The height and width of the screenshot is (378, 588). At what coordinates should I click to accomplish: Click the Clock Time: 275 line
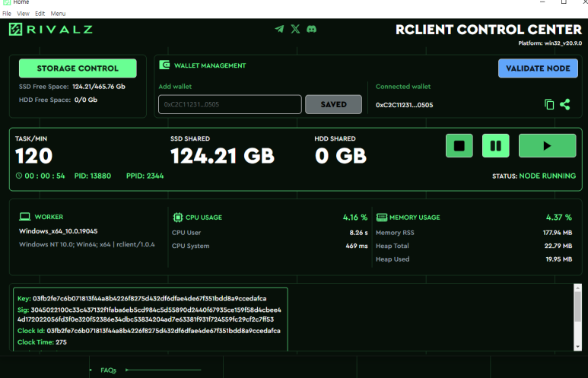[x=42, y=342]
